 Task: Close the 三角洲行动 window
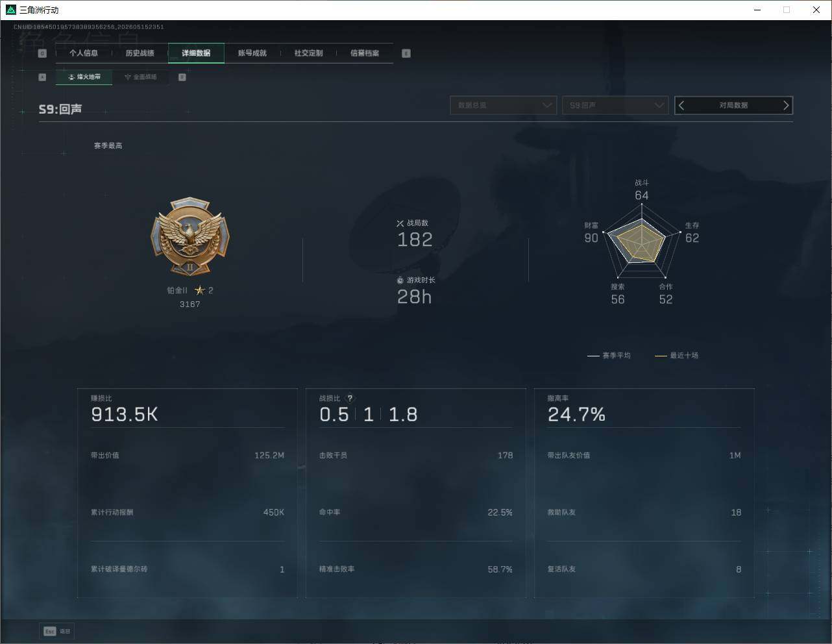816,10
